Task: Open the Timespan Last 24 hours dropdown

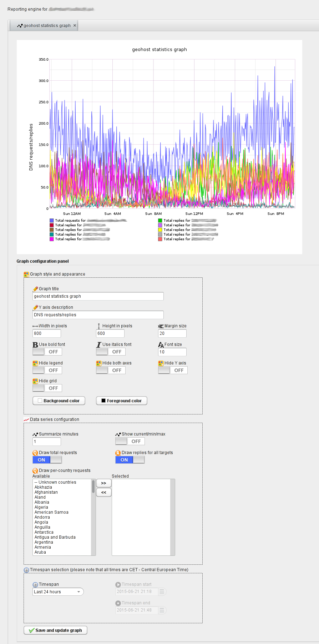Action: click(x=58, y=592)
